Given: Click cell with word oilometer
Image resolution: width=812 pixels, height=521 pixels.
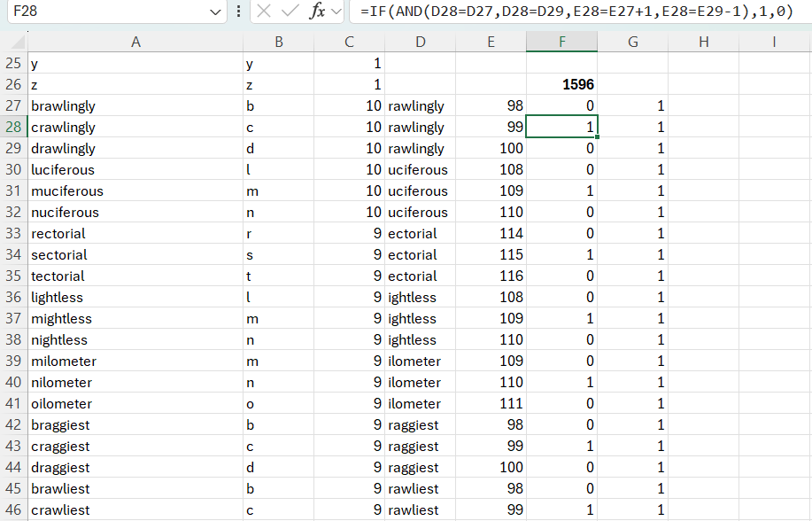Looking at the screenshot, I should point(135,403).
